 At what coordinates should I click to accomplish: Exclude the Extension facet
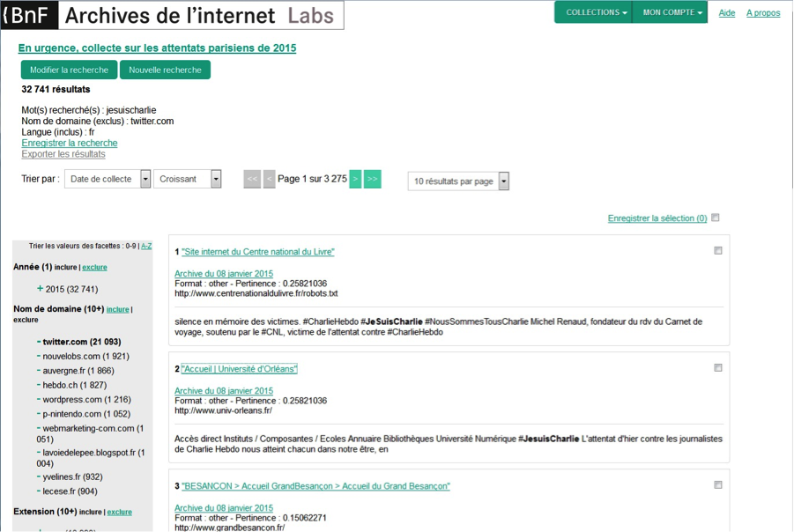coord(120,512)
